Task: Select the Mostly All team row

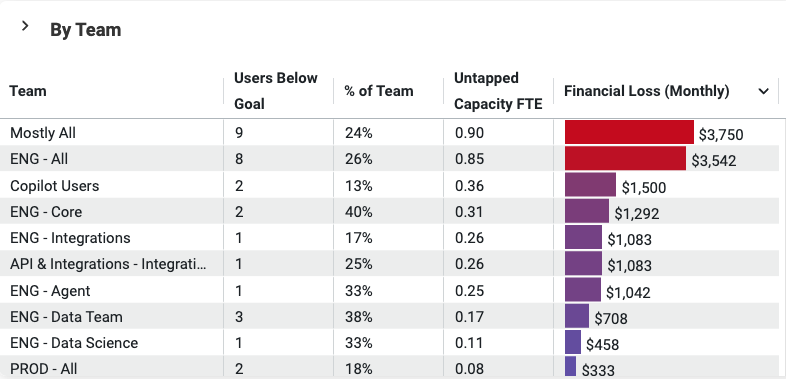Action: coord(389,133)
